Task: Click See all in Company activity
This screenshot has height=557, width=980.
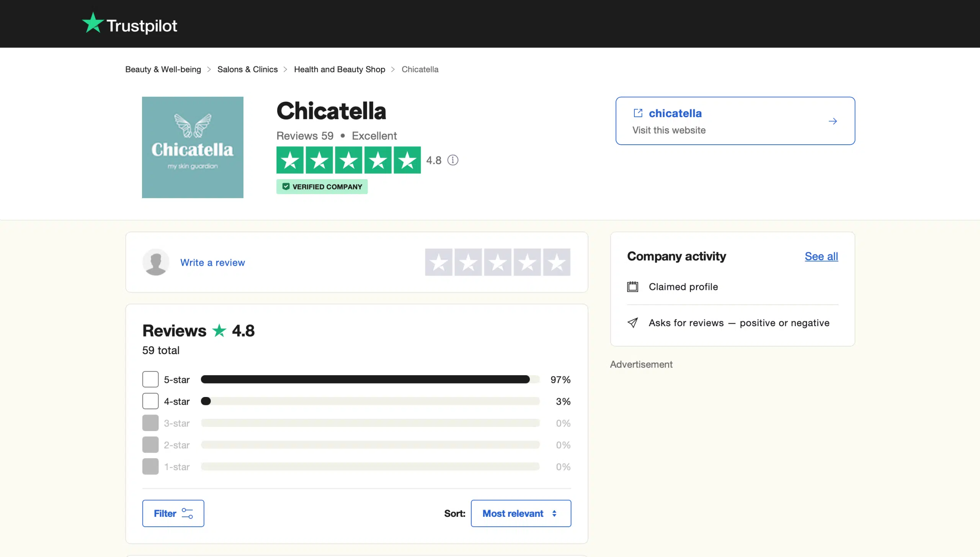Action: tap(822, 256)
